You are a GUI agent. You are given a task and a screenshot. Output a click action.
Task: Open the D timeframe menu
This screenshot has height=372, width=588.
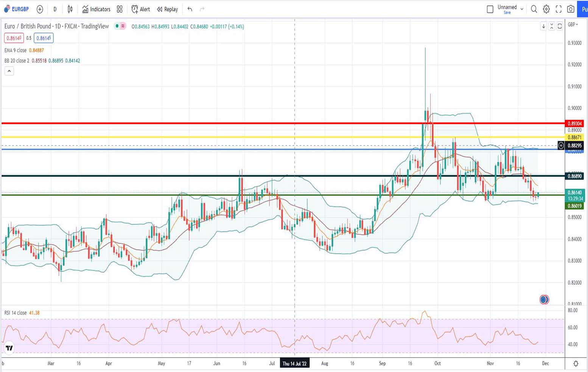tap(55, 9)
